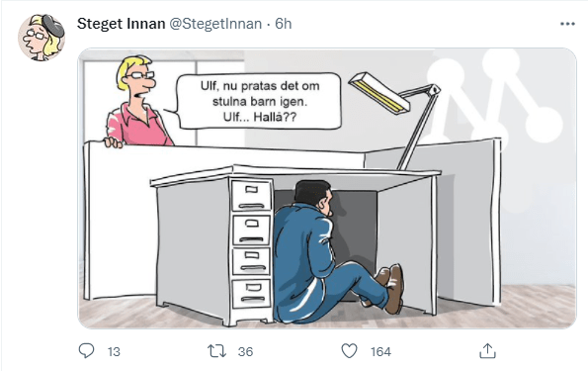
Task: Open the @StegetInnan handle link
Action: coord(215,24)
